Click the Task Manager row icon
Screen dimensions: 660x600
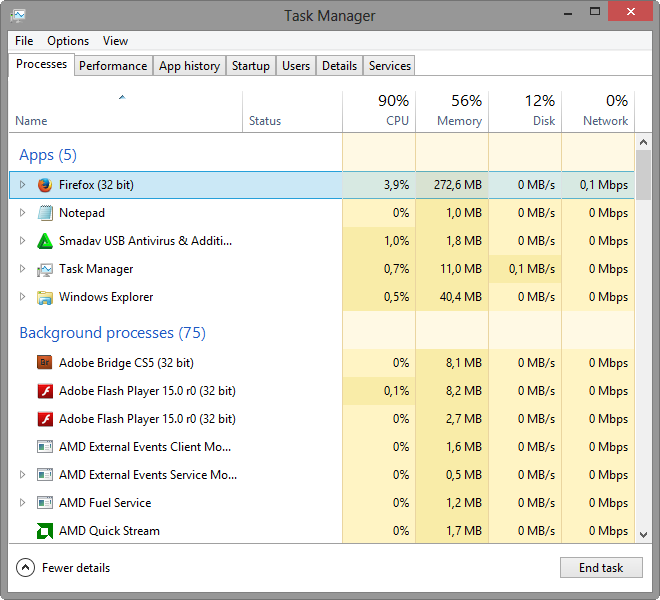45,269
